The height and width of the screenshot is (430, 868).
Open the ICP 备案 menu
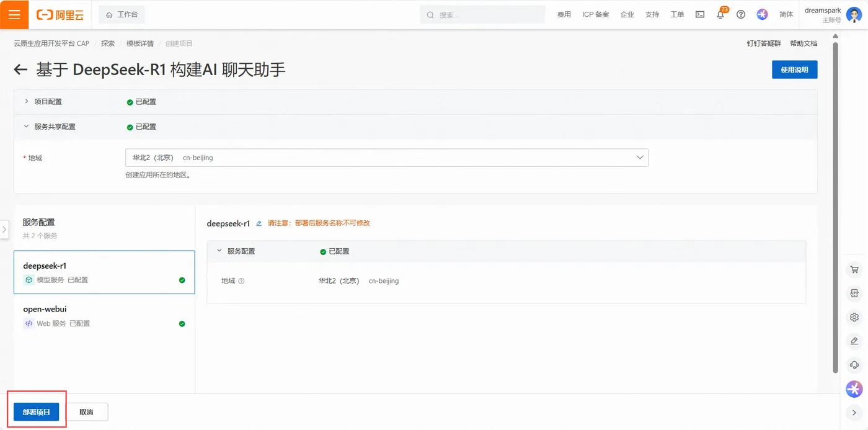point(595,14)
